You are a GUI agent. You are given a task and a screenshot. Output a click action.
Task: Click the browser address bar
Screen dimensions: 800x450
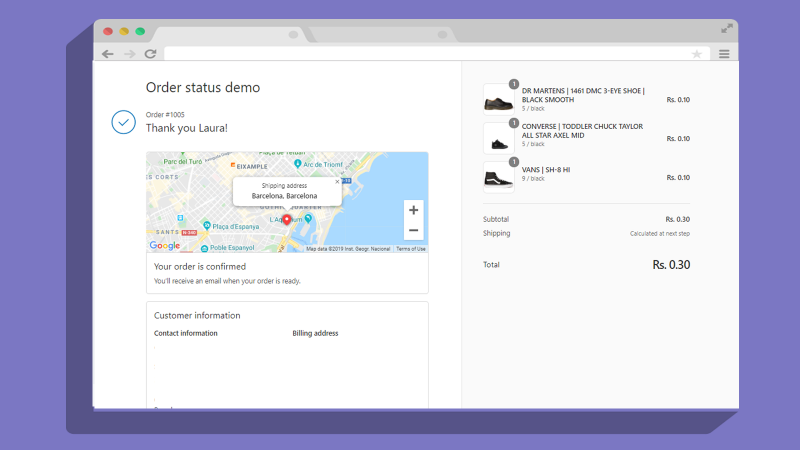pos(437,54)
